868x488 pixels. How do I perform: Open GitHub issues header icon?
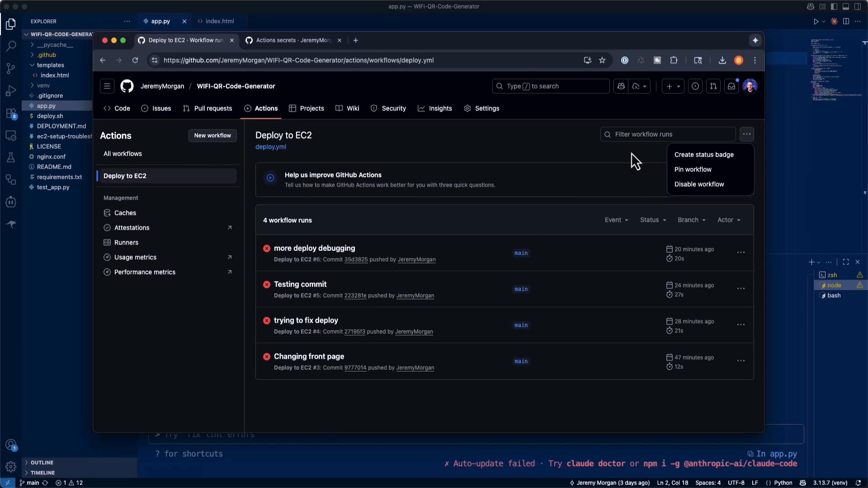tap(695, 86)
